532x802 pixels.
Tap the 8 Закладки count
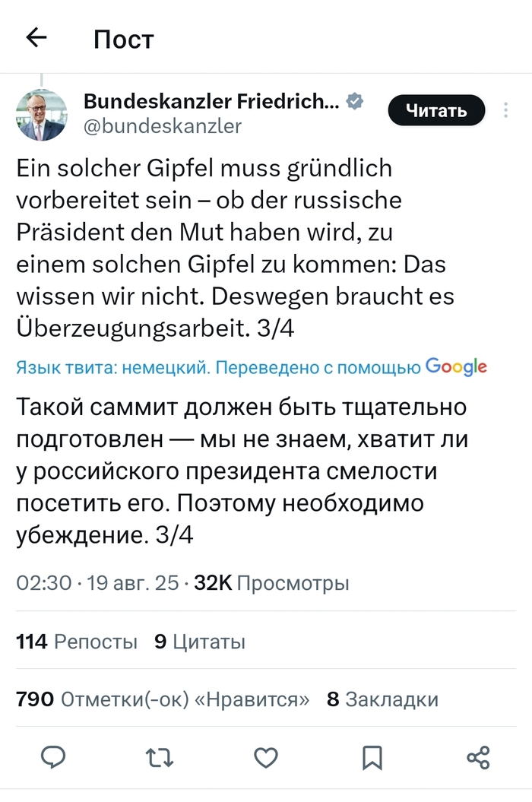(x=382, y=699)
